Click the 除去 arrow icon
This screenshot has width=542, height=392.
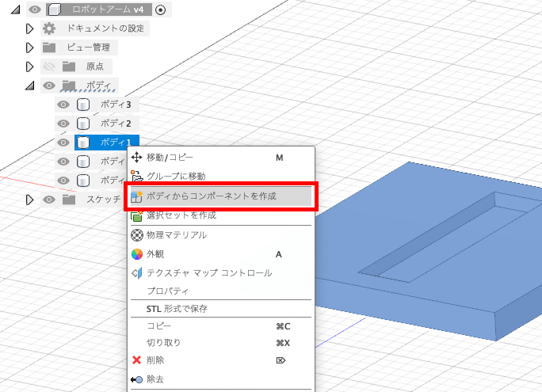pos(137,379)
